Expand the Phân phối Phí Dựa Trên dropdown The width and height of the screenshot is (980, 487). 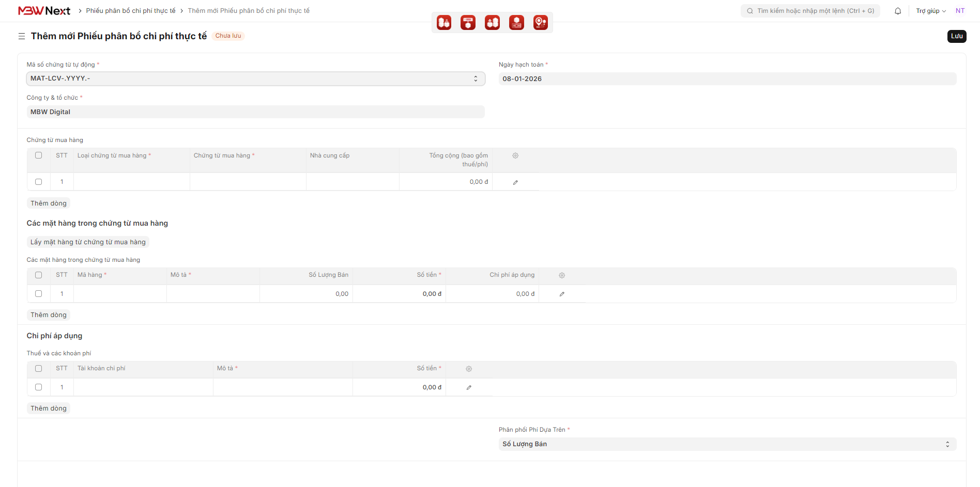click(727, 444)
